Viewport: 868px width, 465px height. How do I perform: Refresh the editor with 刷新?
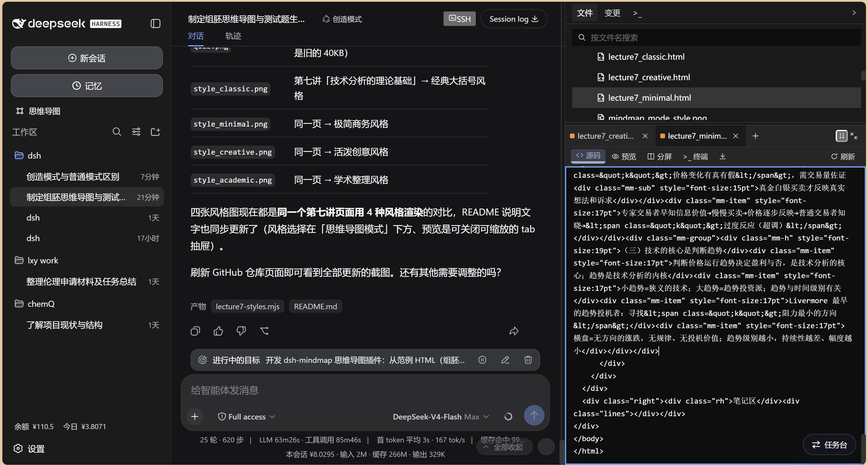click(843, 157)
